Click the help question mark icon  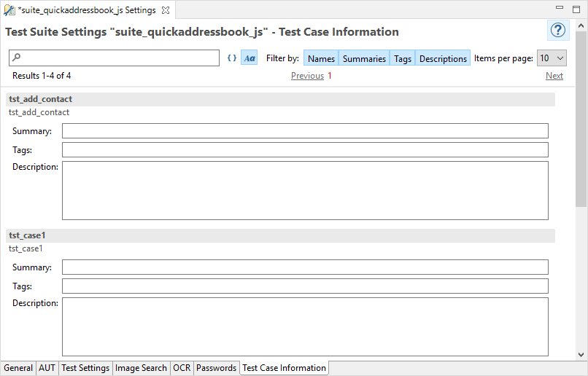pyautogui.click(x=558, y=30)
